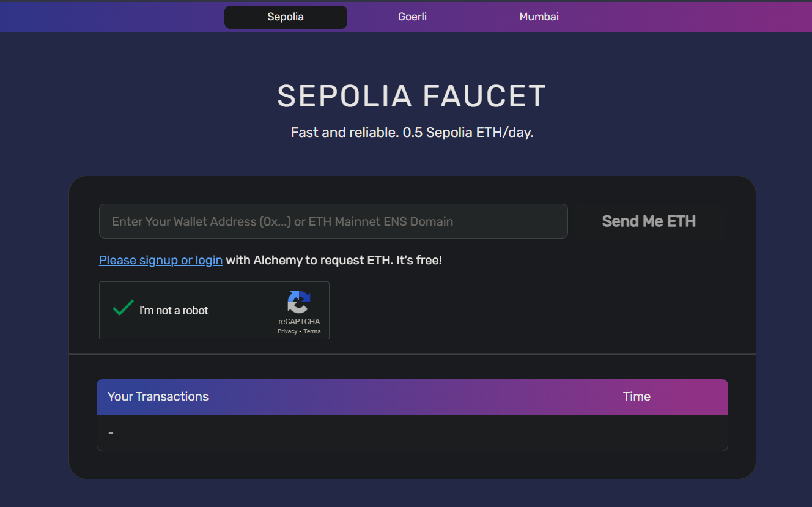Select the empty transaction row dash

111,433
